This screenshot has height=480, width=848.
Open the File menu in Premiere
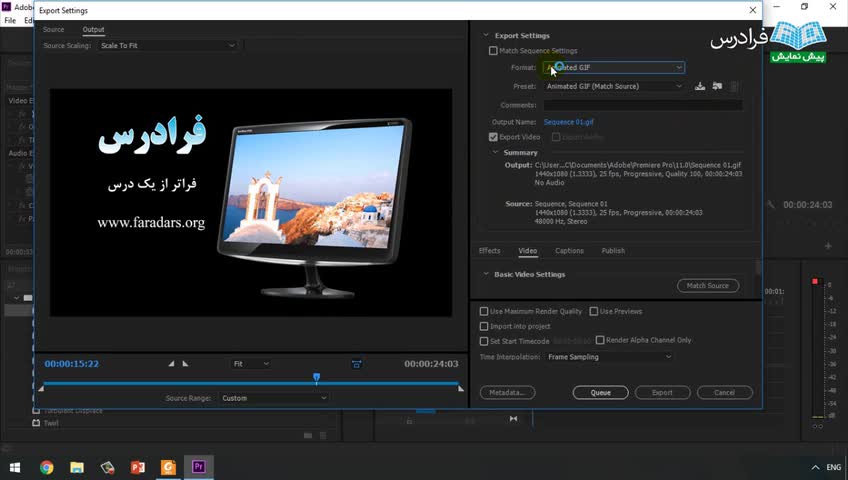point(10,21)
